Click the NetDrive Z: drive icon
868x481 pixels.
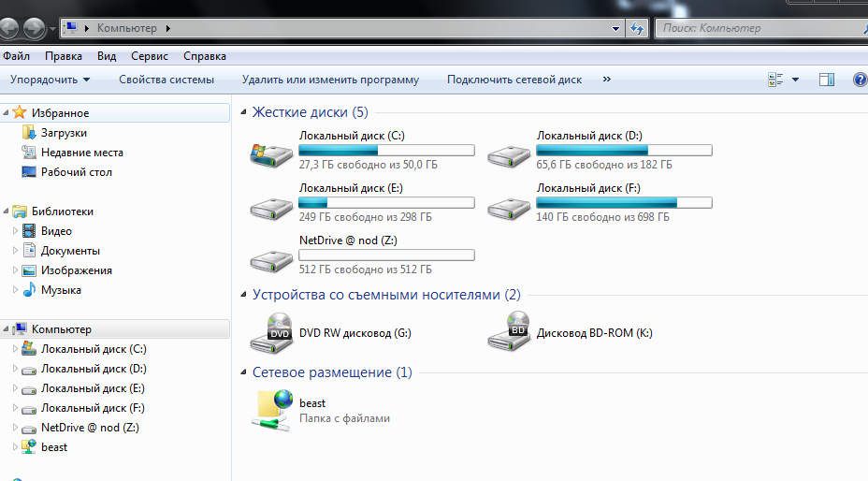(270, 261)
